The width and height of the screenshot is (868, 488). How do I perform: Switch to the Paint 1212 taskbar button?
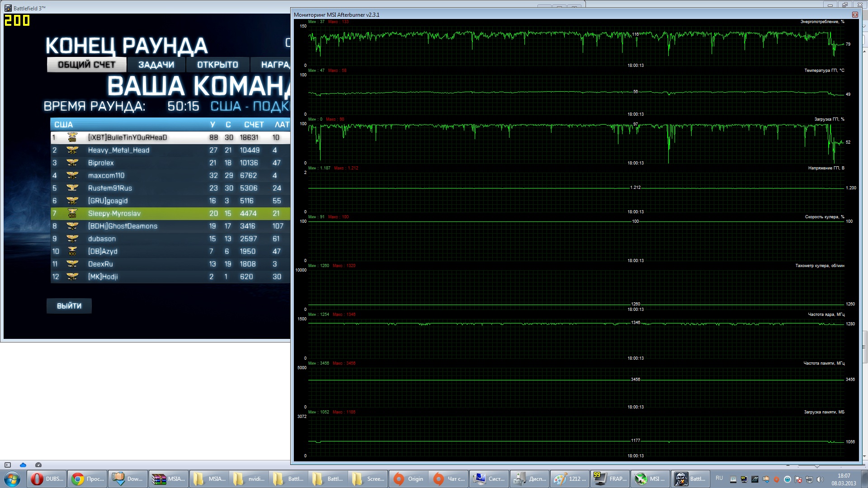pyautogui.click(x=570, y=479)
